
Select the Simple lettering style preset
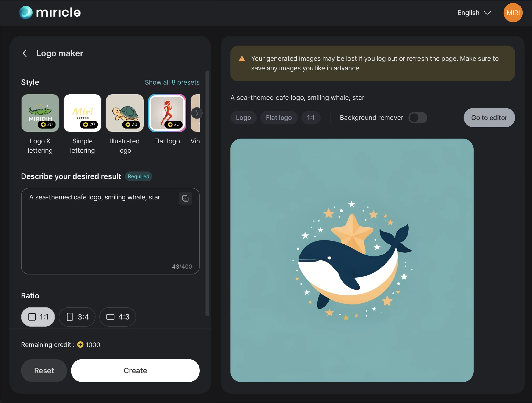[83, 113]
